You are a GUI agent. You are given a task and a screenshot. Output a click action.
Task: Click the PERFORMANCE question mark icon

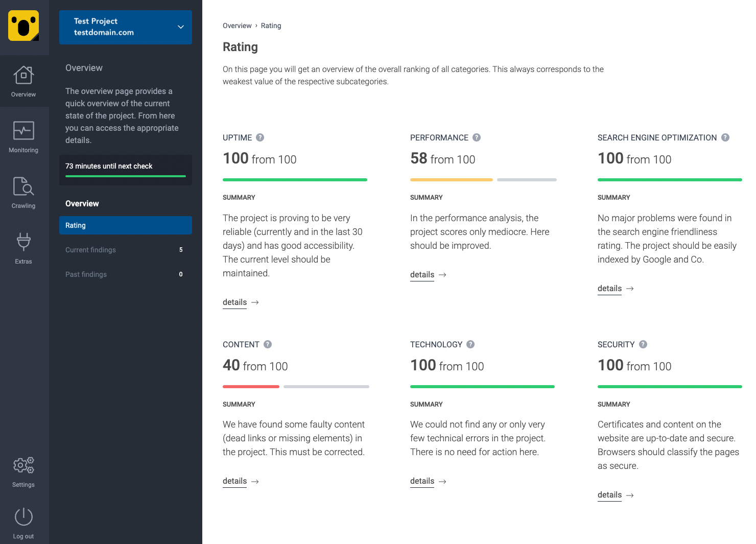coord(477,137)
